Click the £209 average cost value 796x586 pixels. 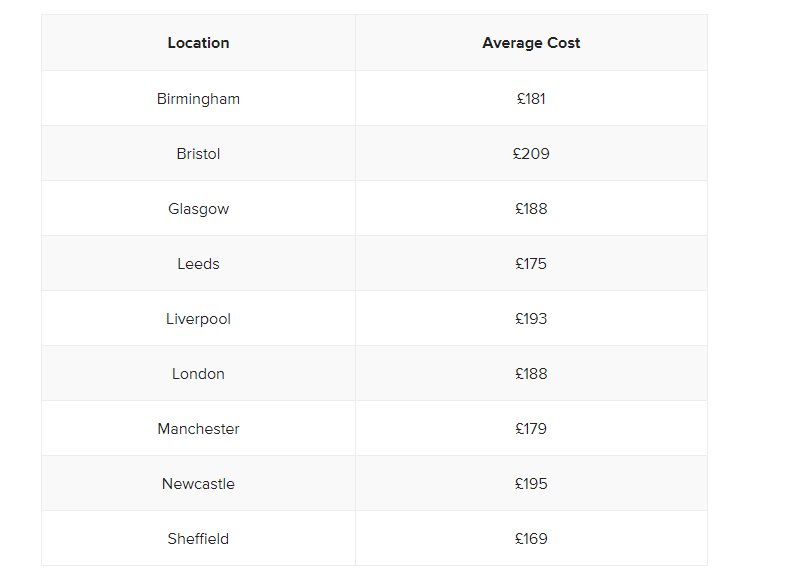pos(531,153)
